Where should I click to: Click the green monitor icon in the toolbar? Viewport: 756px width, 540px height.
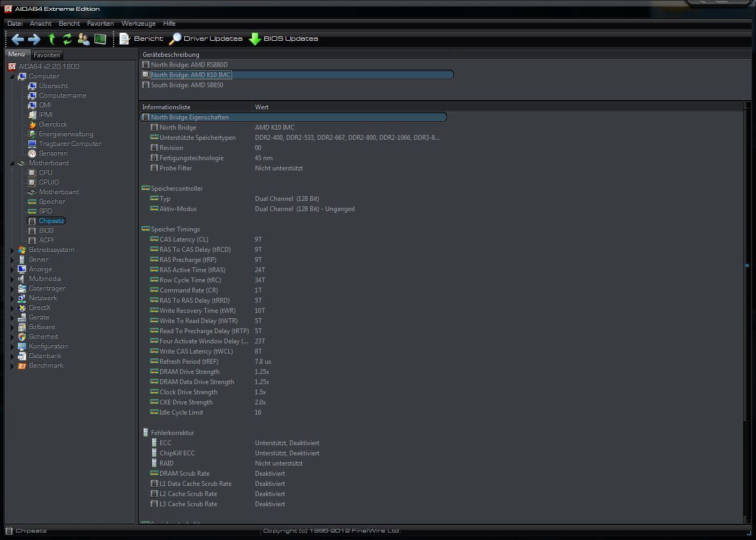100,39
